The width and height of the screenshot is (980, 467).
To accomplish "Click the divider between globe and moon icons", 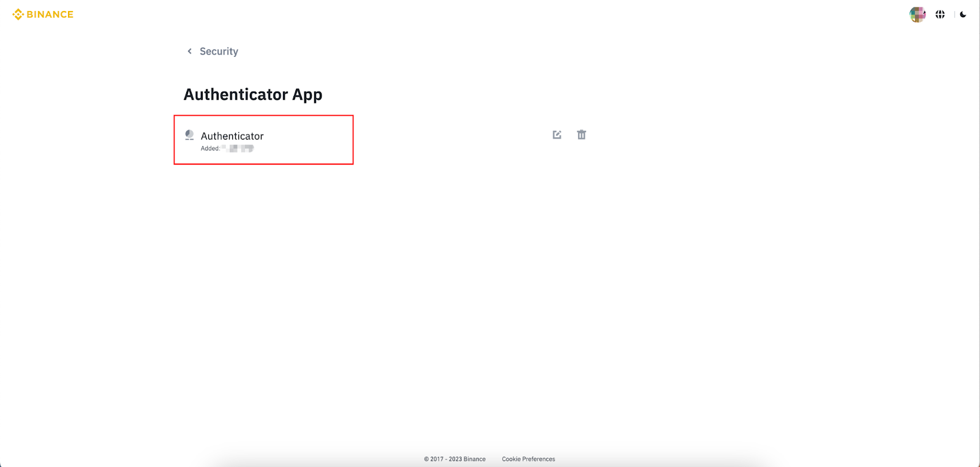I will [x=954, y=14].
